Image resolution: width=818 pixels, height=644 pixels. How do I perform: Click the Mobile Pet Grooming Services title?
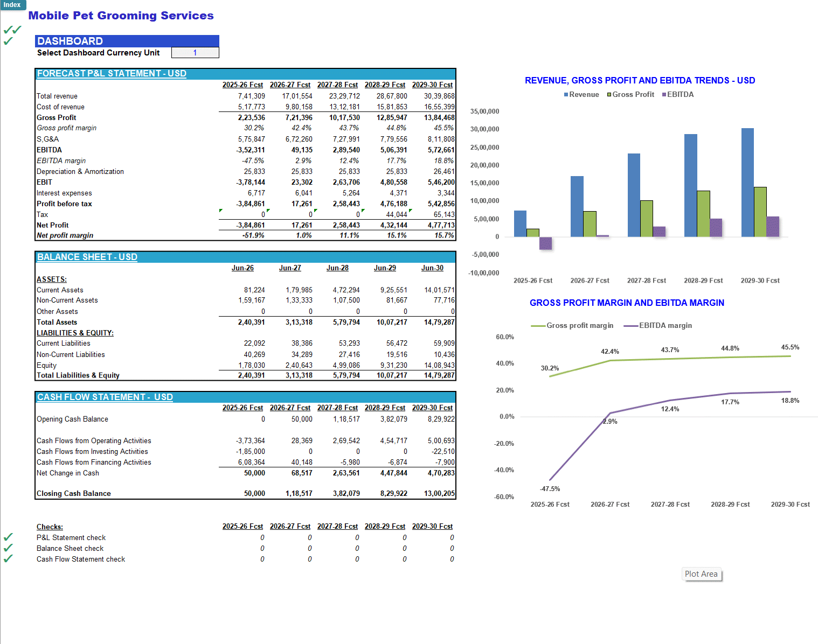pos(121,16)
